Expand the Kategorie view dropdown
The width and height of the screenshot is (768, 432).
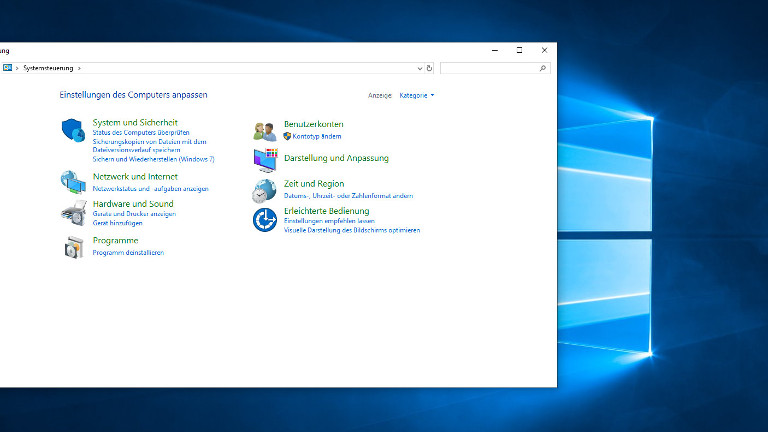pyautogui.click(x=417, y=96)
